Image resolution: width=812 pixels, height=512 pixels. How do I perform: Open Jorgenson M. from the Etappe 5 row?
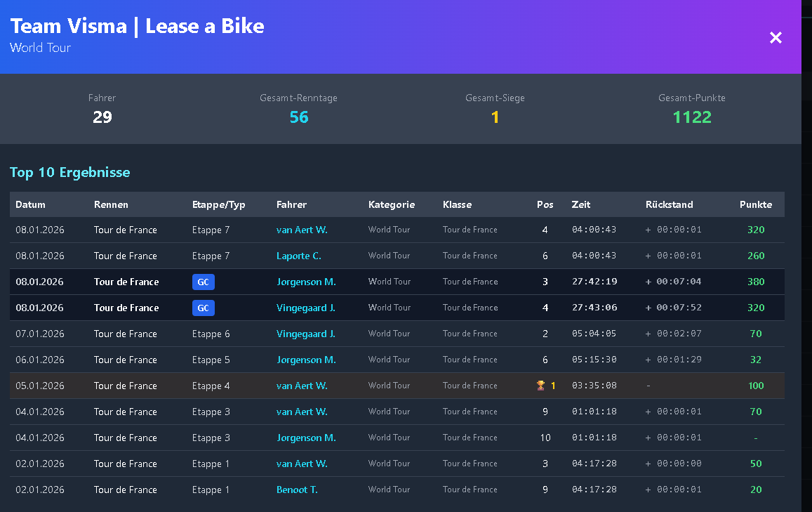(x=306, y=360)
